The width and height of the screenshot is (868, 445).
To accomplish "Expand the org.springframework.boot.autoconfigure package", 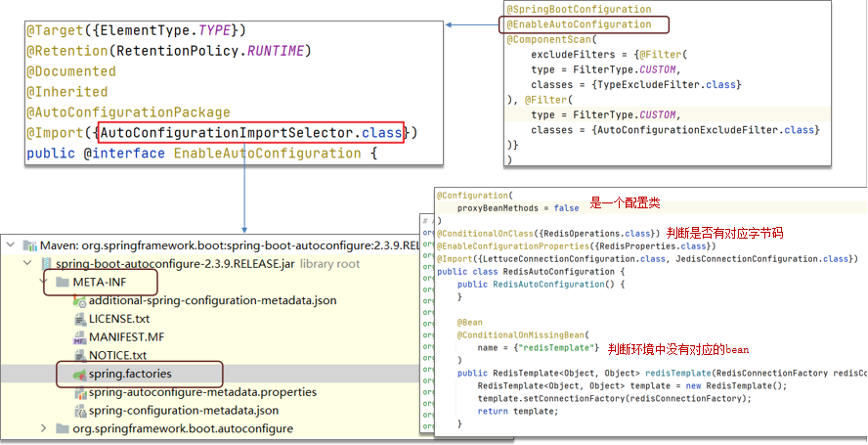I will pyautogui.click(x=43, y=428).
